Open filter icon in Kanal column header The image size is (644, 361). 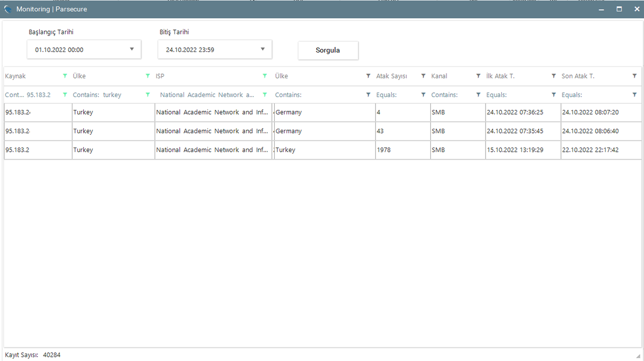[x=478, y=76]
